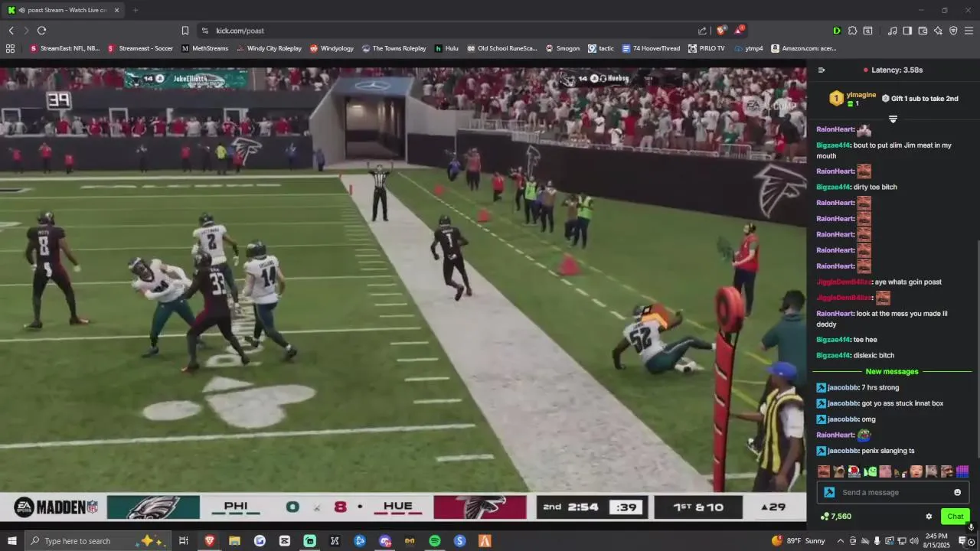980x551 pixels.
Task: Open the 2:45 PM clock and calendar
Action: [x=937, y=541]
